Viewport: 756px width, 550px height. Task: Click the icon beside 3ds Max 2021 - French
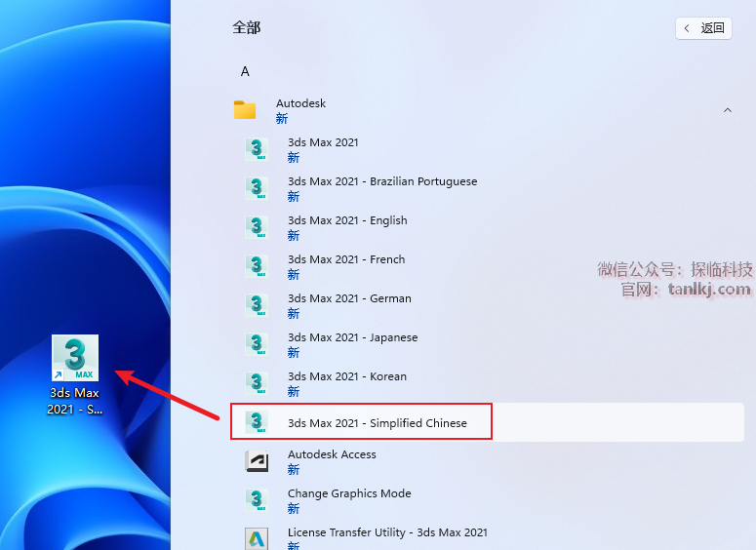click(257, 266)
